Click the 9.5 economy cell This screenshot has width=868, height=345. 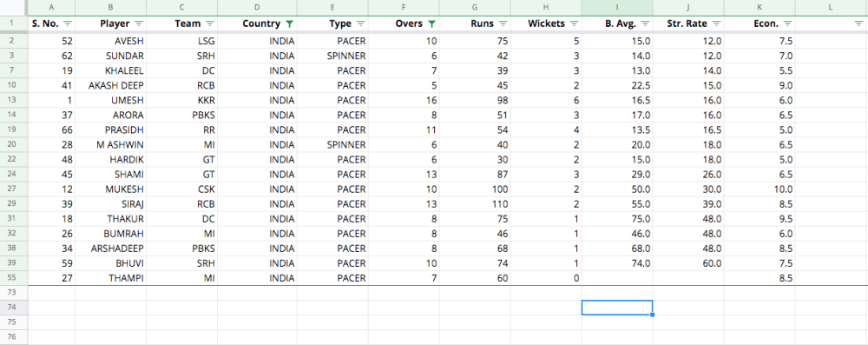pos(759,218)
